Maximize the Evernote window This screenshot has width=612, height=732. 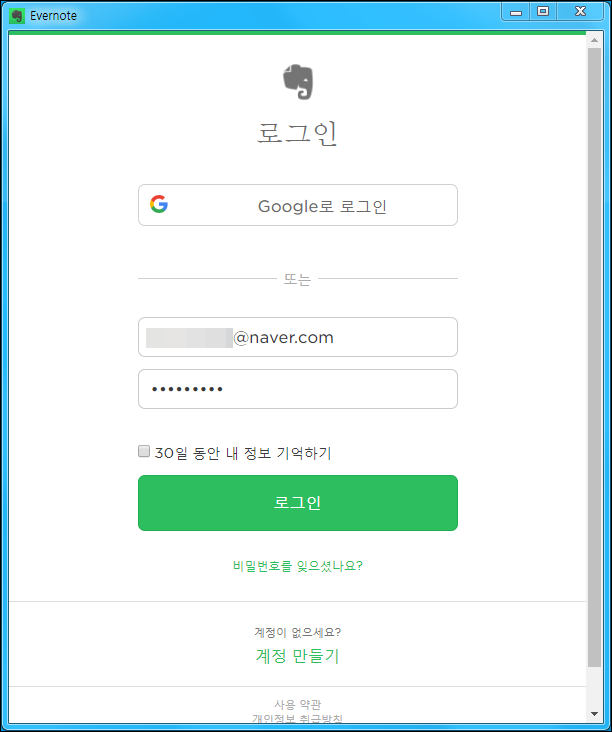[x=543, y=12]
